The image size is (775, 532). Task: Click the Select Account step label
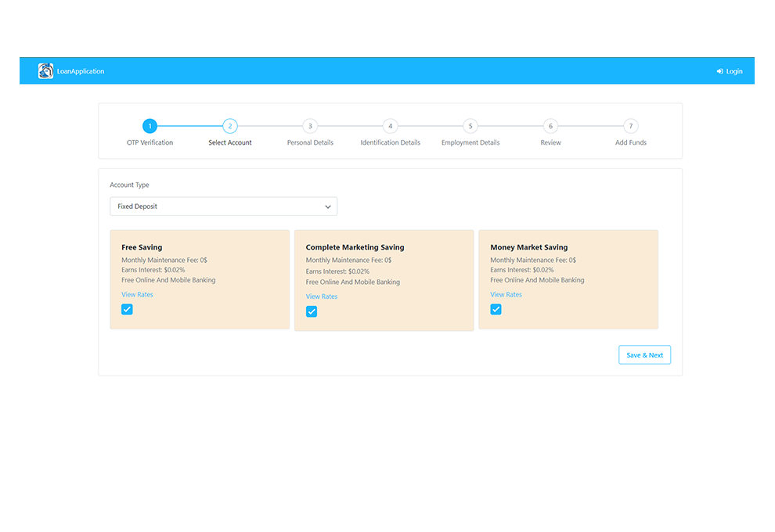coord(229,142)
